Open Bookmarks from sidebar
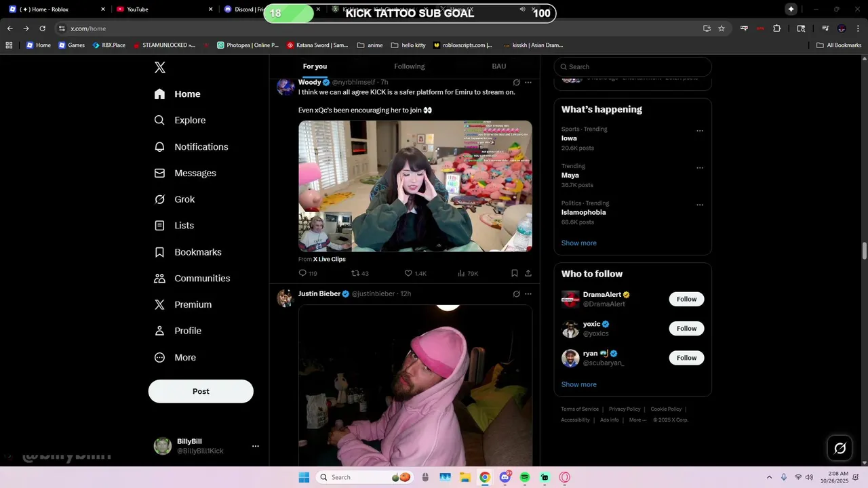This screenshot has width=868, height=488. click(188, 252)
